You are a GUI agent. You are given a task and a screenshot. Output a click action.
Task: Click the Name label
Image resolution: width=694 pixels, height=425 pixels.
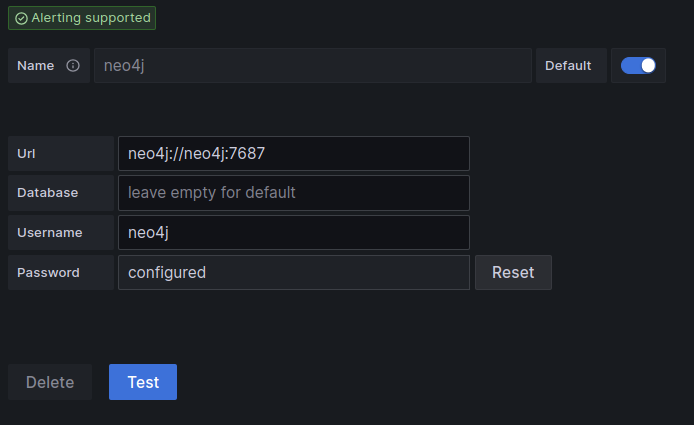point(35,66)
